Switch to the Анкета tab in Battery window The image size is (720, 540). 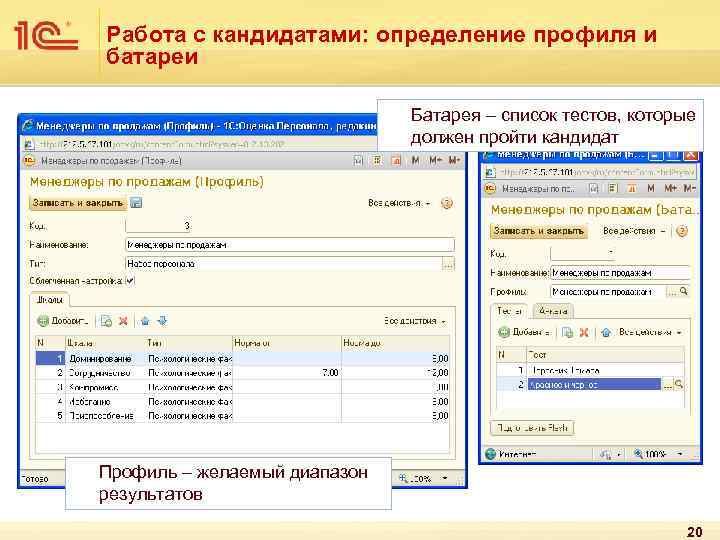553,311
